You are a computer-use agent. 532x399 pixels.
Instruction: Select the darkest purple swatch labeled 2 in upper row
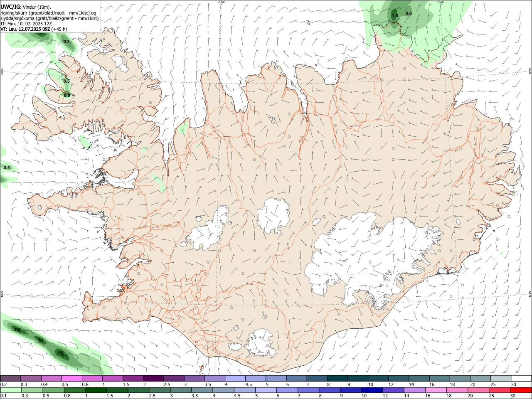click(x=153, y=378)
